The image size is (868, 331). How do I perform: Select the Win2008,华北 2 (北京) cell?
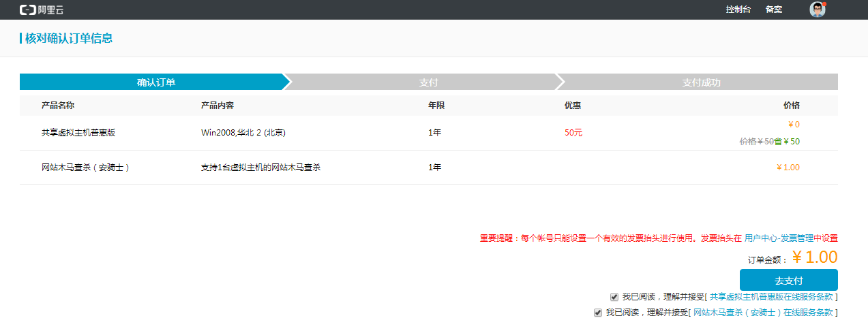coord(243,133)
